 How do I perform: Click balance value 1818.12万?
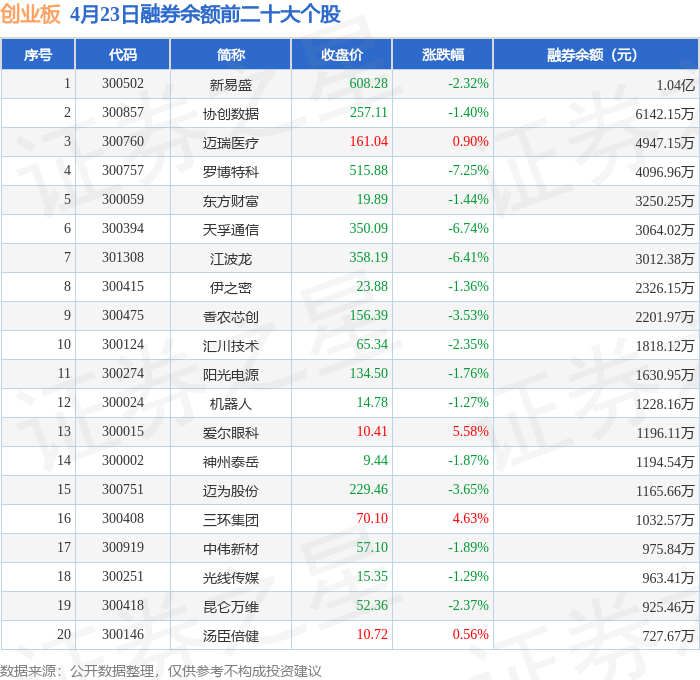[665, 346]
